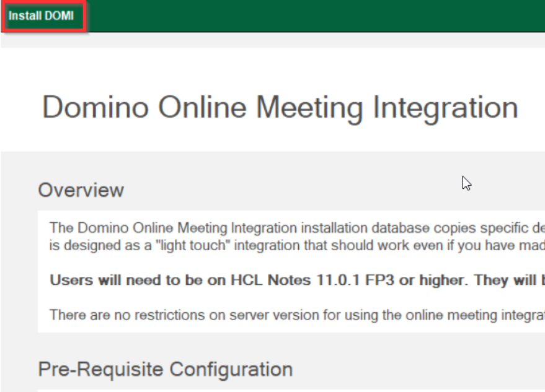Click the Install DOMI button
This screenshot has width=545, height=392.
(41, 15)
